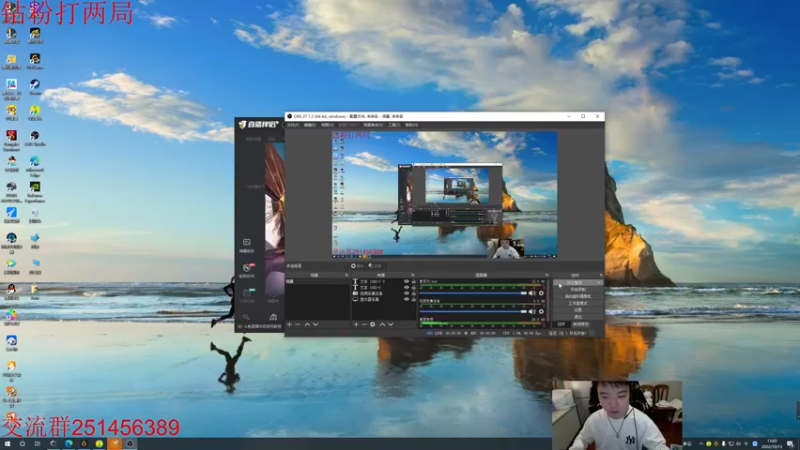The image size is (800, 450).
Task: Click the webcam overlay in OBS preview
Action: point(505,248)
